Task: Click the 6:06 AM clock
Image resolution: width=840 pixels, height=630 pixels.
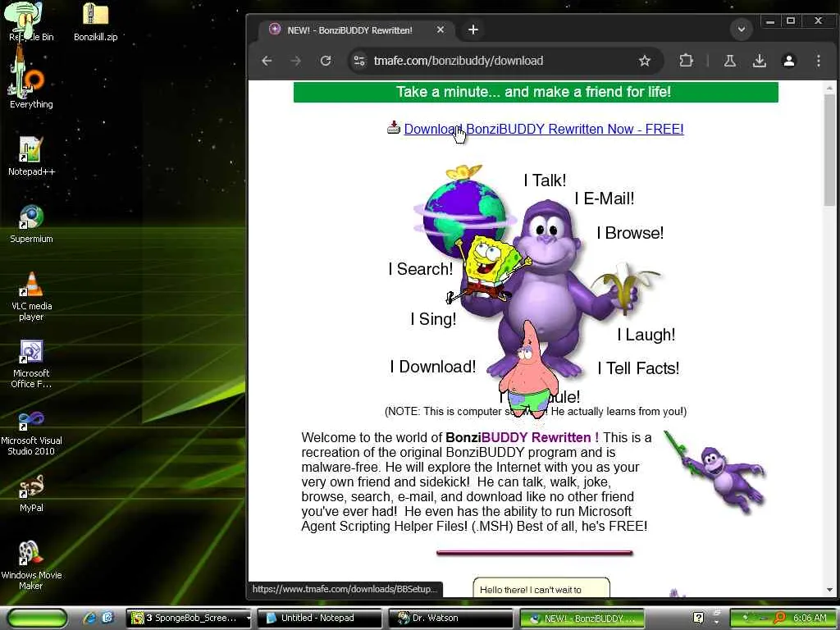Action: (x=810, y=618)
